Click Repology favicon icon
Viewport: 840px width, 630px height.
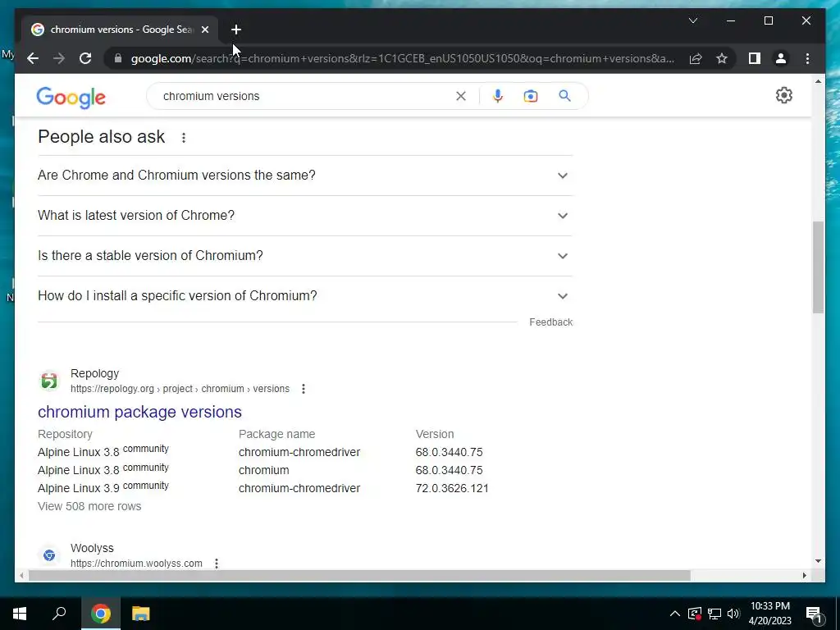49,381
